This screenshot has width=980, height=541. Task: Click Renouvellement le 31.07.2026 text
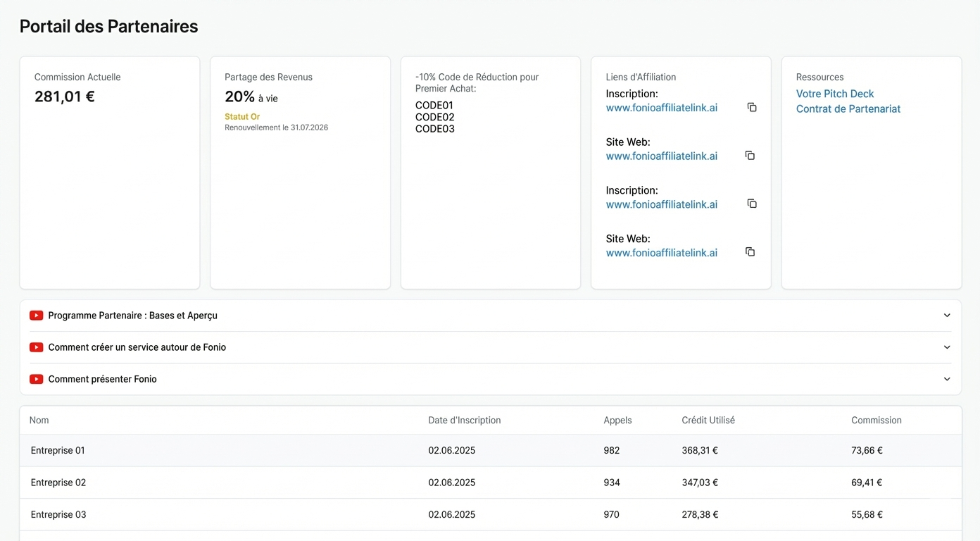pyautogui.click(x=276, y=128)
